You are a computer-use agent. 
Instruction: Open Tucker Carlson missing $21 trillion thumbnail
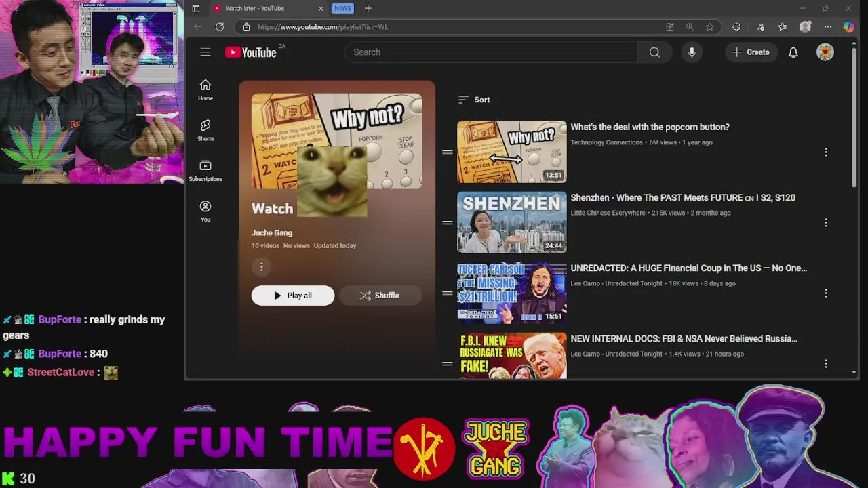point(512,293)
